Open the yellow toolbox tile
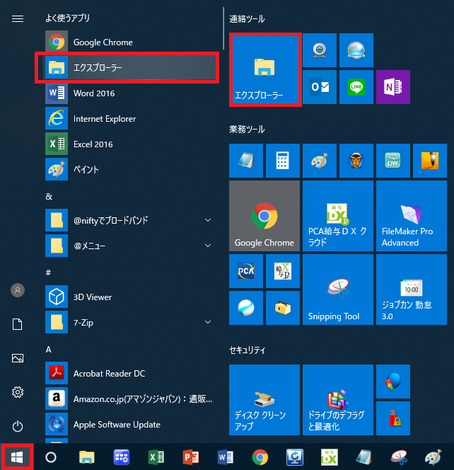Viewport: 454px width, 470px height. point(283,308)
